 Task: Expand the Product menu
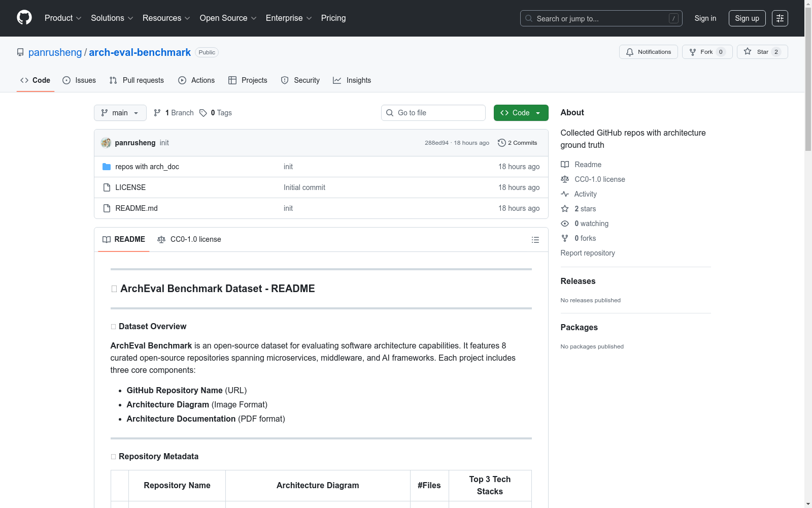pyautogui.click(x=63, y=18)
